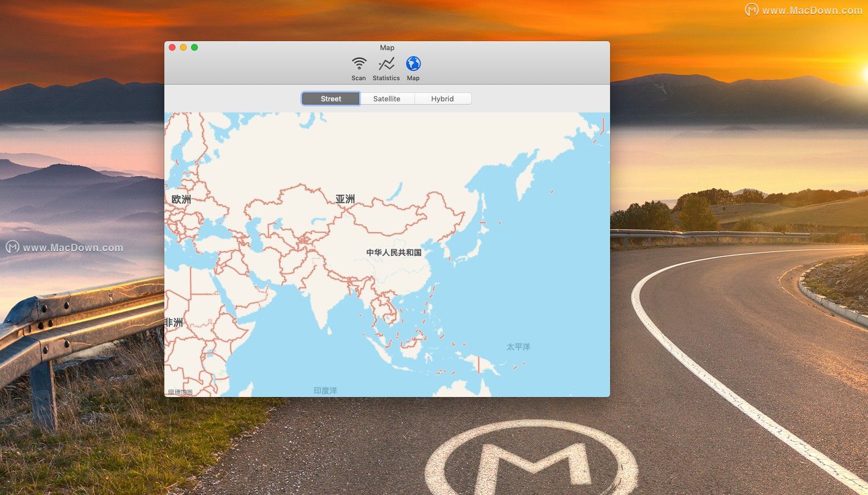Image resolution: width=868 pixels, height=495 pixels.
Task: Click the Map window title text
Action: click(387, 48)
